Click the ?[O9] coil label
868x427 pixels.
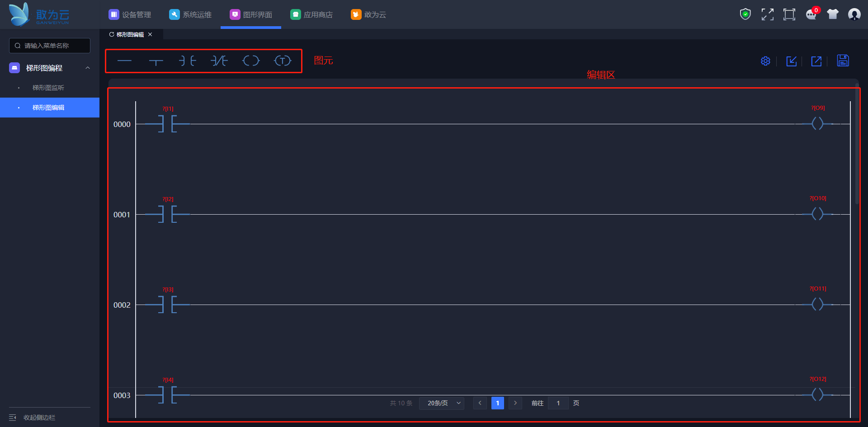(818, 108)
